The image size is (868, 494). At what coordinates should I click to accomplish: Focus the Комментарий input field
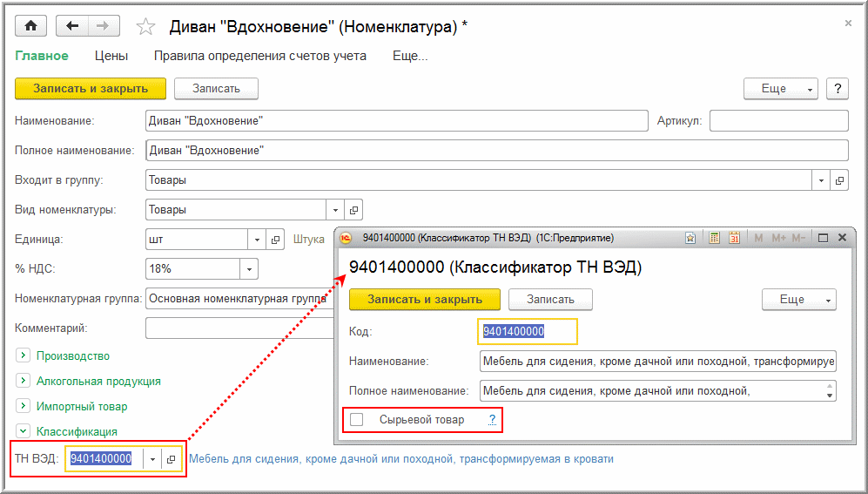(x=239, y=328)
